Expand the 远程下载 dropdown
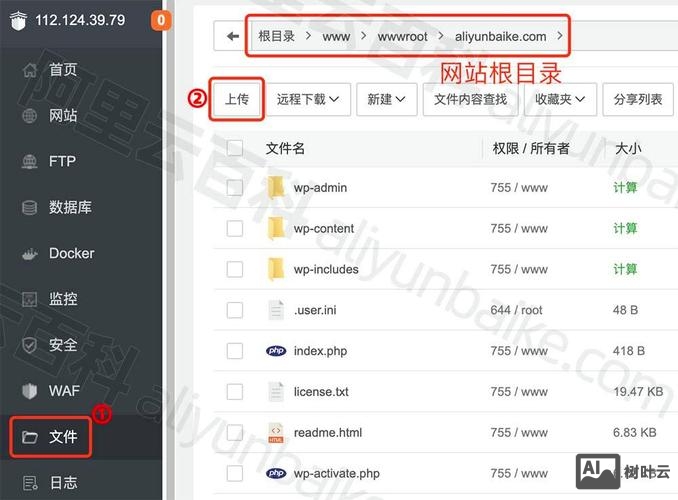Screen dimensions: 678x500 pos(308,99)
